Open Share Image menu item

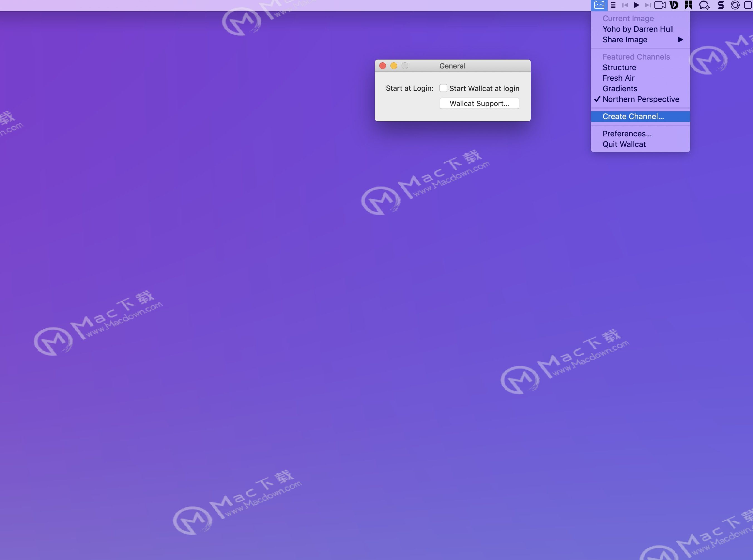pos(640,40)
